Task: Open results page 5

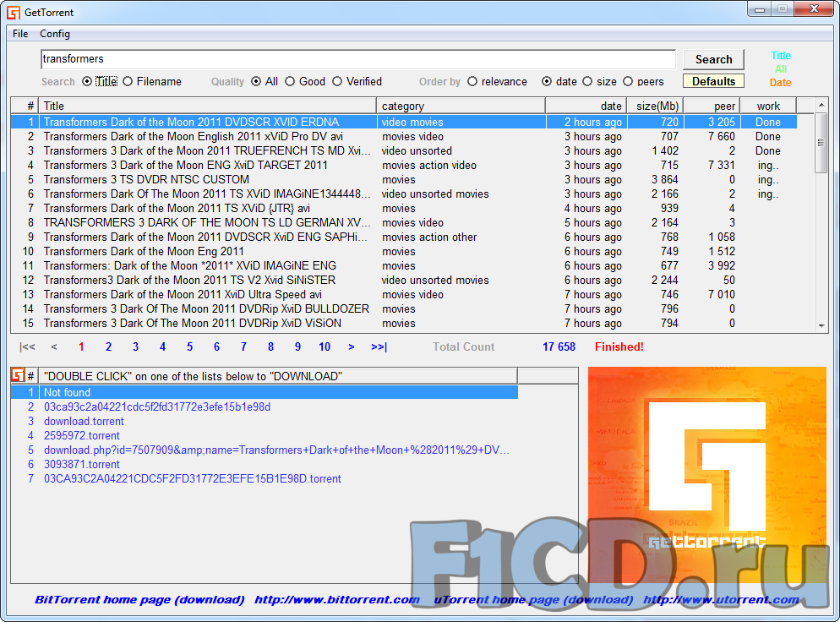Action: [x=189, y=347]
